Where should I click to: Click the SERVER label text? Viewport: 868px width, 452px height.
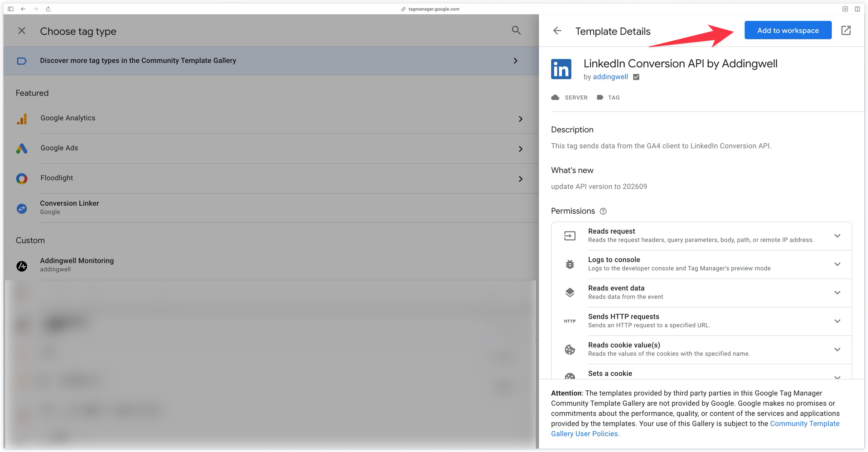click(x=576, y=98)
